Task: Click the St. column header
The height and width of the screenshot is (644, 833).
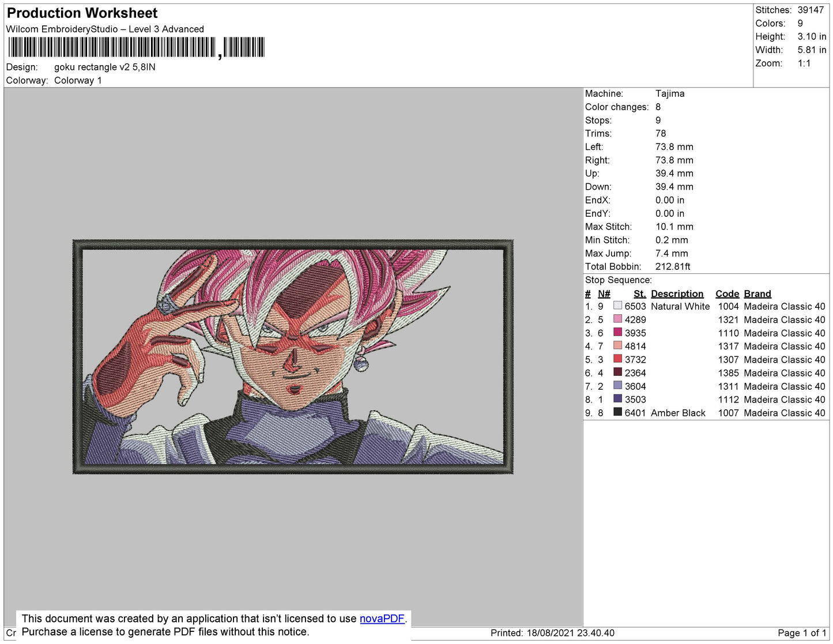Action: point(639,293)
